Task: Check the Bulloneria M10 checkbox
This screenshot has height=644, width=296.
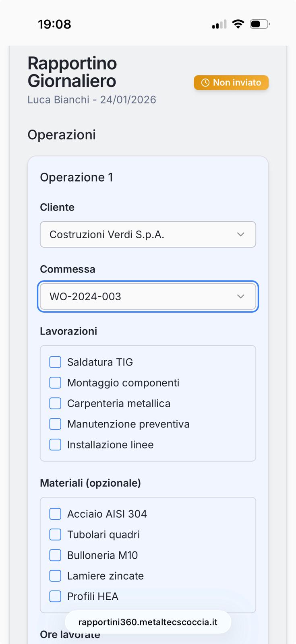Action: (x=55, y=555)
